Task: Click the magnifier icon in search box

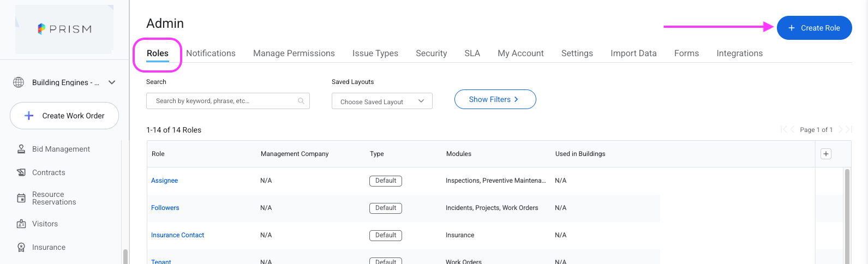Action: click(301, 101)
